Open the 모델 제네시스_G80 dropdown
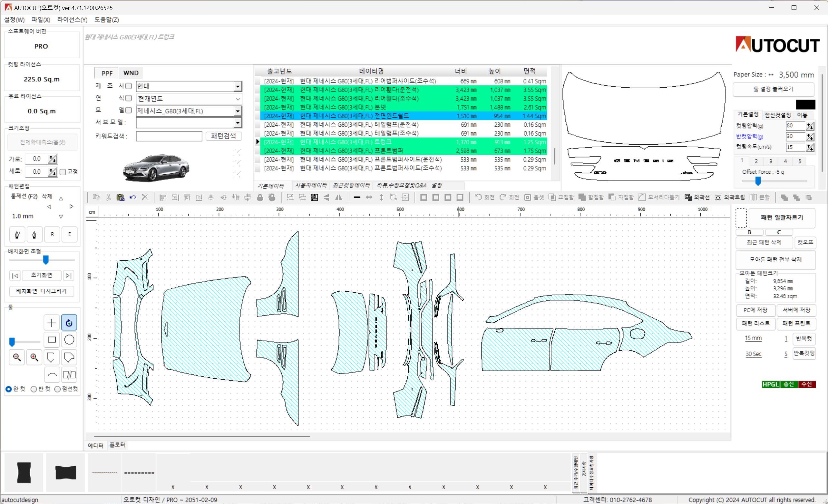 coord(238,111)
